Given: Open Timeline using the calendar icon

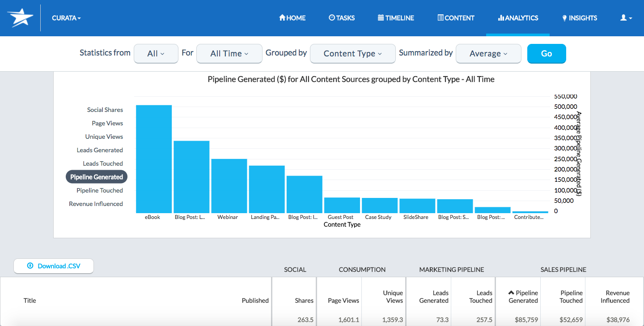Looking at the screenshot, I should pos(380,17).
